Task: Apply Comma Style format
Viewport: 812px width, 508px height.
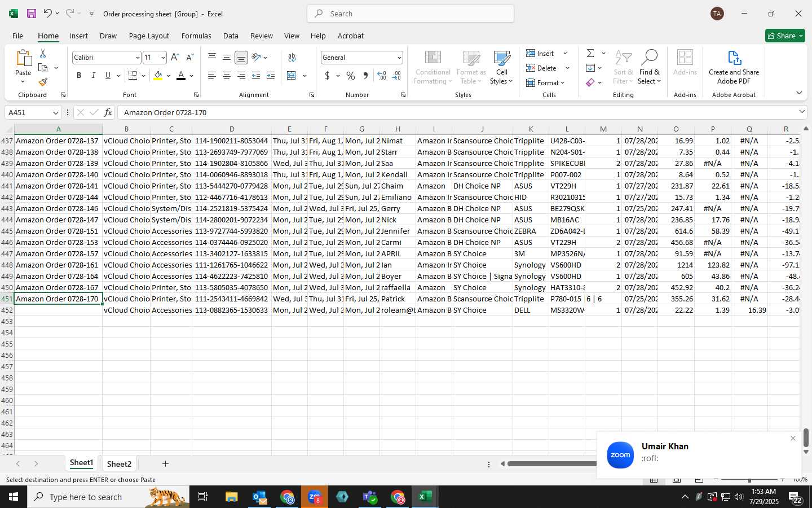Action: 365,76
